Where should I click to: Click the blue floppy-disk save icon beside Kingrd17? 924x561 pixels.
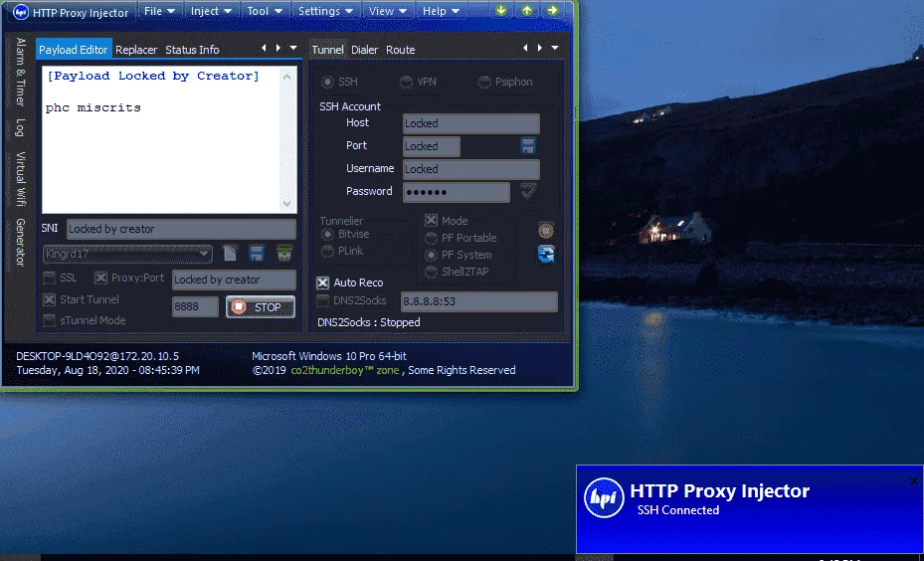(256, 254)
